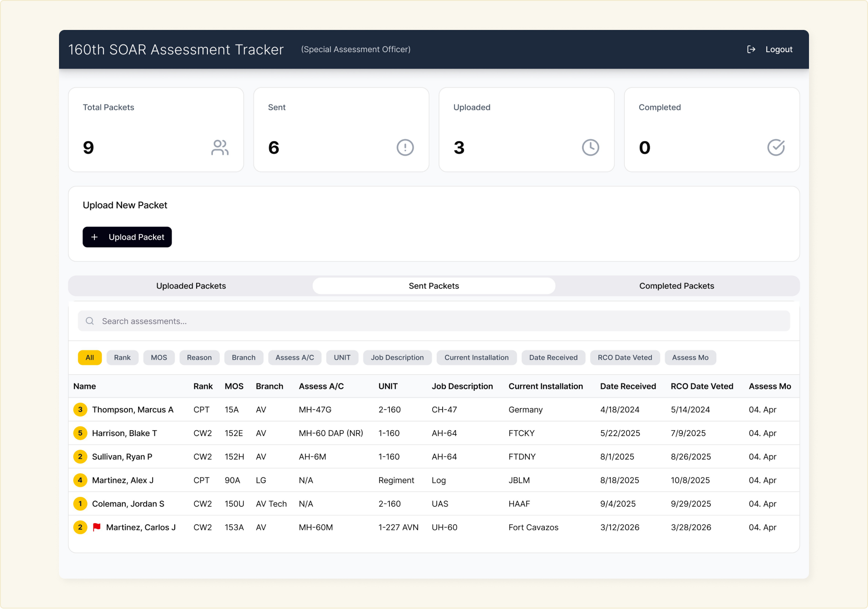
Task: Open the Thompson, Marcus A row
Action: pos(434,410)
